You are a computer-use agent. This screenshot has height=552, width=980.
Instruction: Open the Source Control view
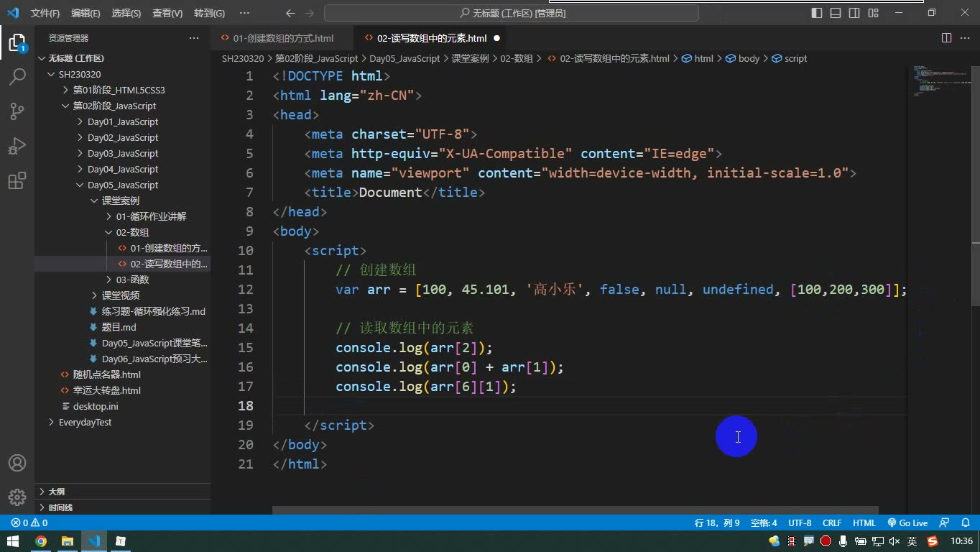17,111
